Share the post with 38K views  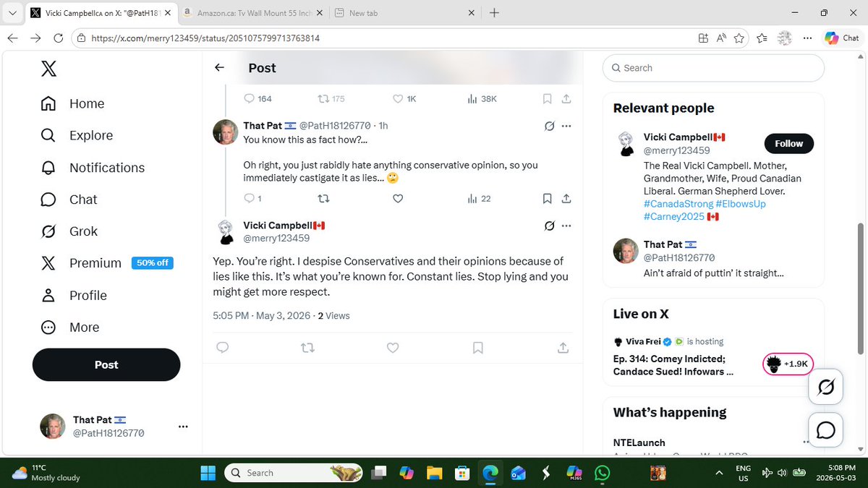[566, 98]
